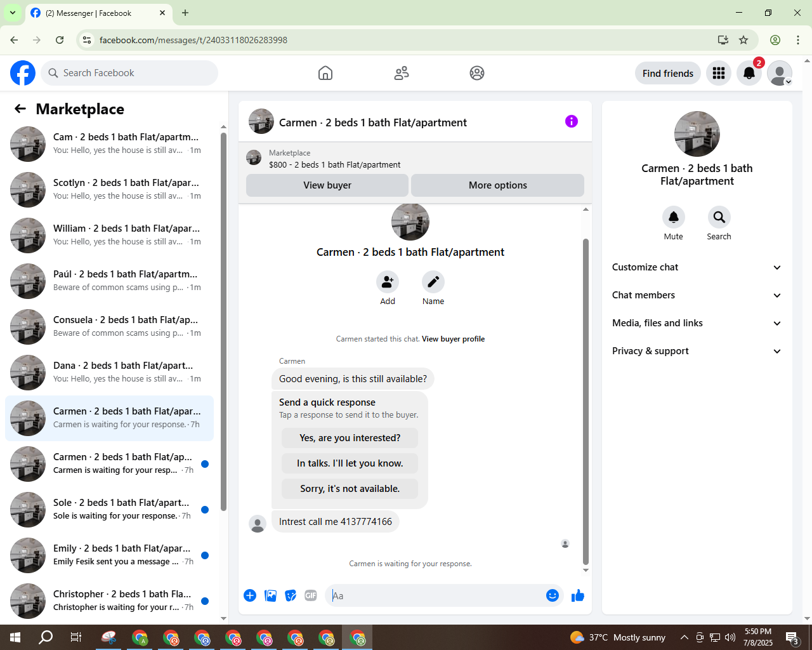Click the Name pencil icon in chat
The height and width of the screenshot is (650, 812).
tap(433, 282)
